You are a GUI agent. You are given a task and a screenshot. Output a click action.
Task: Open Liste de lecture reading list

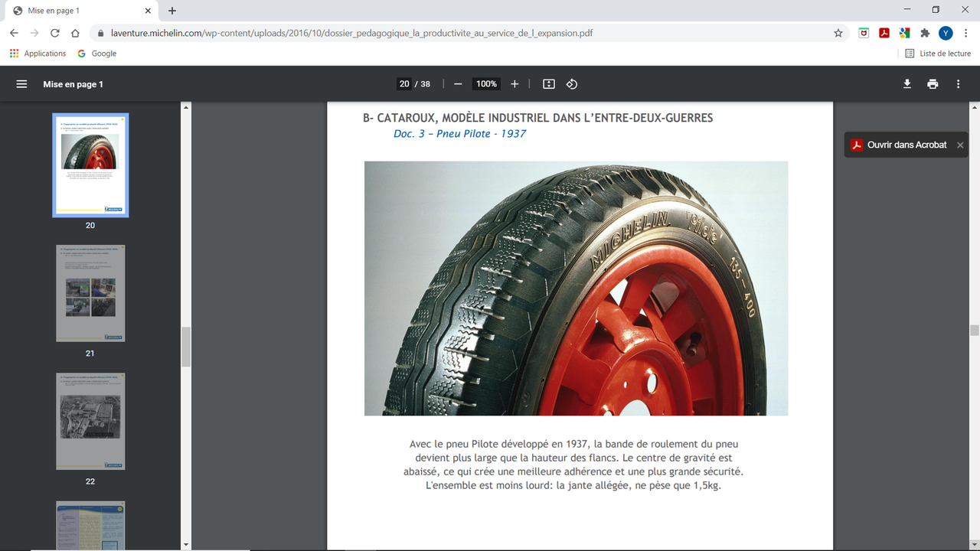pos(938,54)
